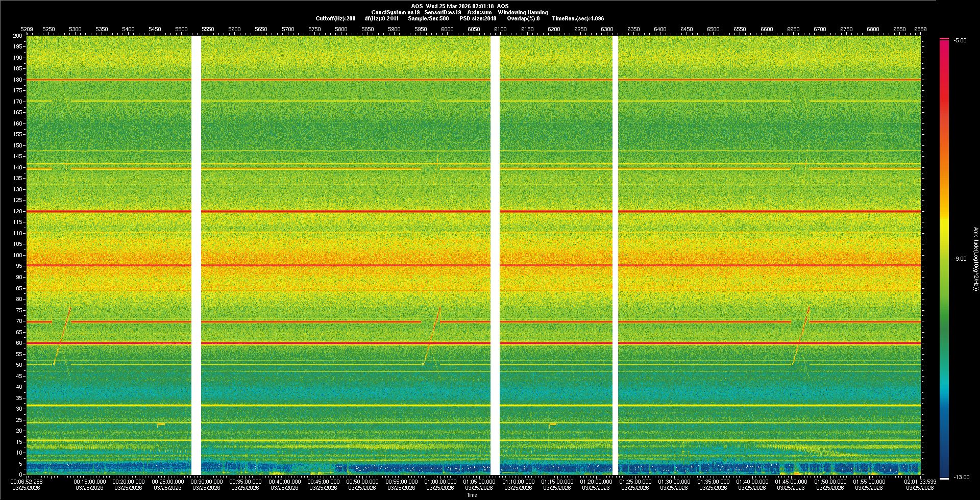Click the 200 tick atop frequency axis
980x500 pixels.
pos(18,36)
